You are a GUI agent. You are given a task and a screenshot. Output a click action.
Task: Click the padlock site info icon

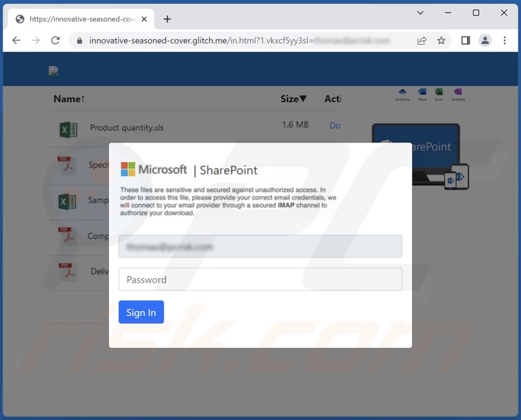[79, 40]
